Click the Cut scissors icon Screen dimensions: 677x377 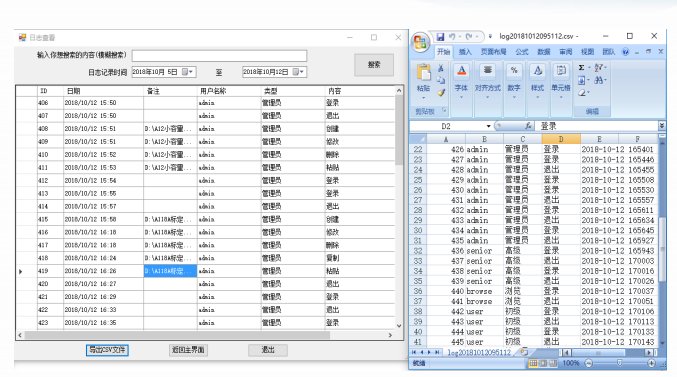click(441, 68)
